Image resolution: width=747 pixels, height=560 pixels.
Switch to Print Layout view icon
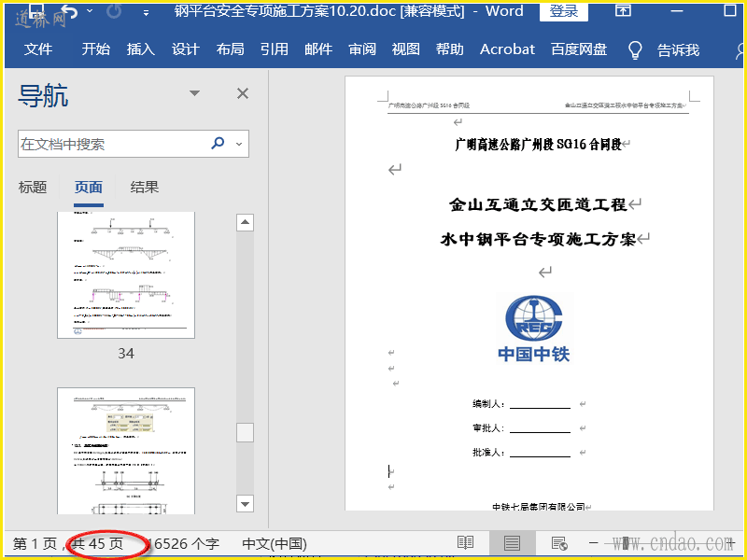[512, 543]
